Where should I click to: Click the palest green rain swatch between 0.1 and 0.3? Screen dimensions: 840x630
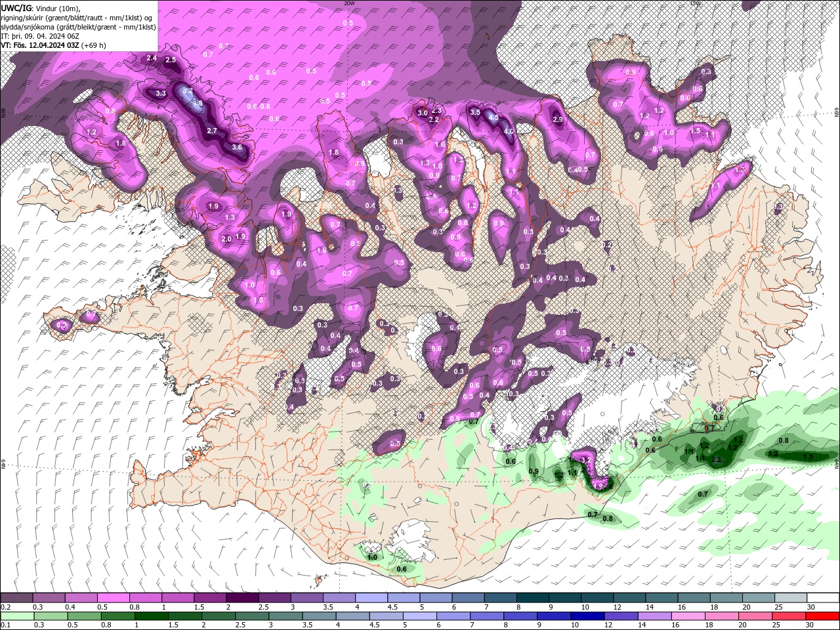16,616
